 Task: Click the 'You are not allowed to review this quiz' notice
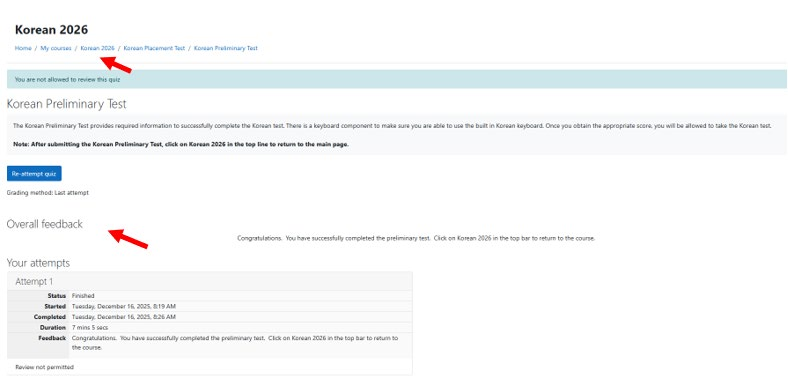point(67,79)
